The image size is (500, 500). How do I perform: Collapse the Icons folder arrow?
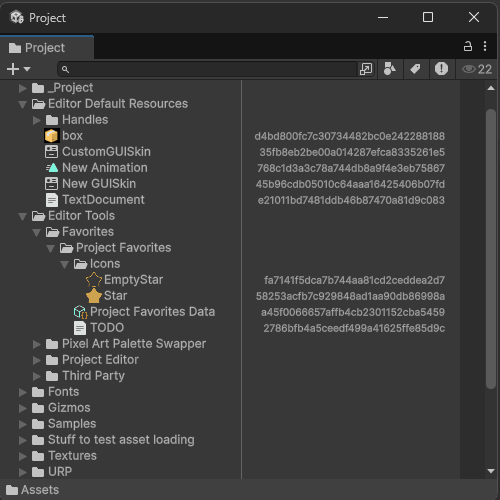(65, 264)
